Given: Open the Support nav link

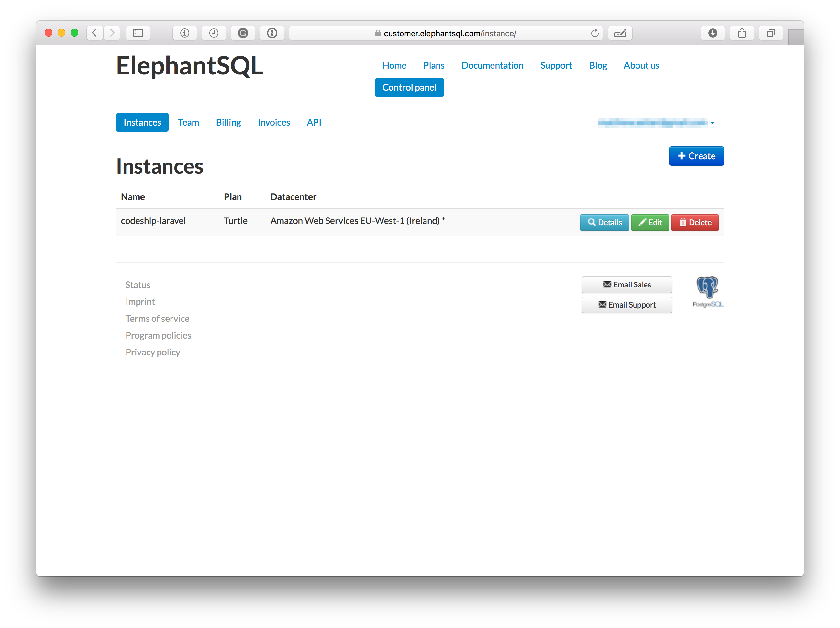Looking at the screenshot, I should (x=556, y=65).
